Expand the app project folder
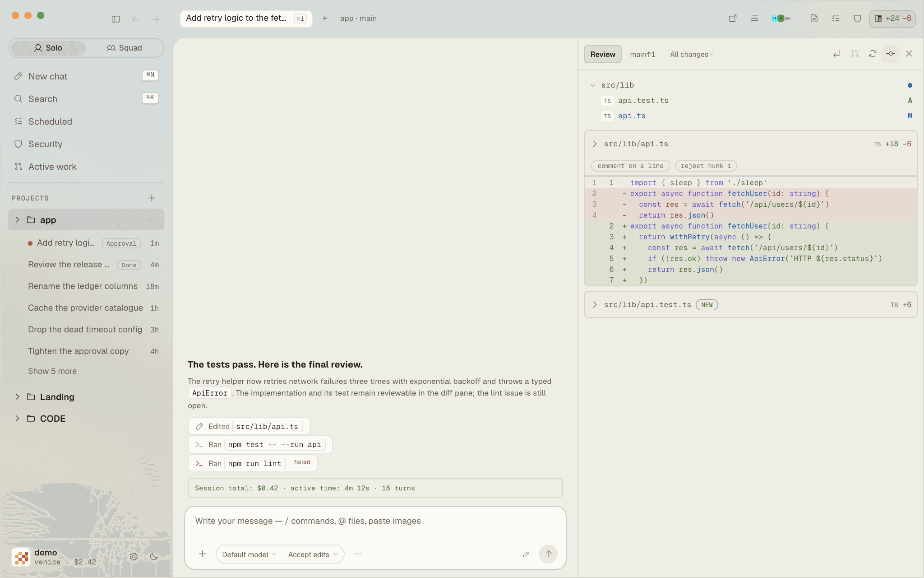Image resolution: width=924 pixels, height=578 pixels. click(x=18, y=220)
